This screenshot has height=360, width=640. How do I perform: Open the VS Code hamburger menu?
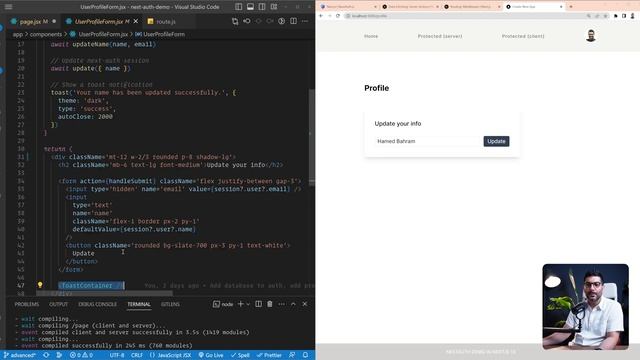point(8,7)
